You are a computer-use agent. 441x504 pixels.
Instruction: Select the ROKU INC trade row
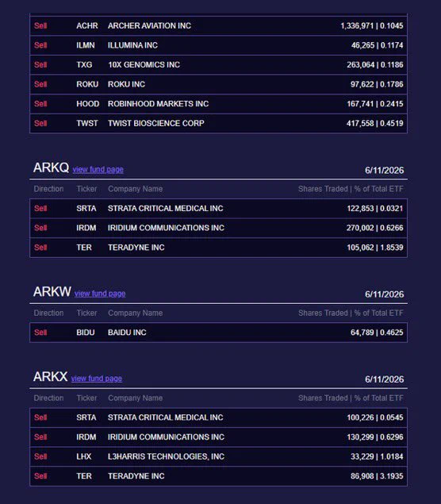(x=218, y=84)
